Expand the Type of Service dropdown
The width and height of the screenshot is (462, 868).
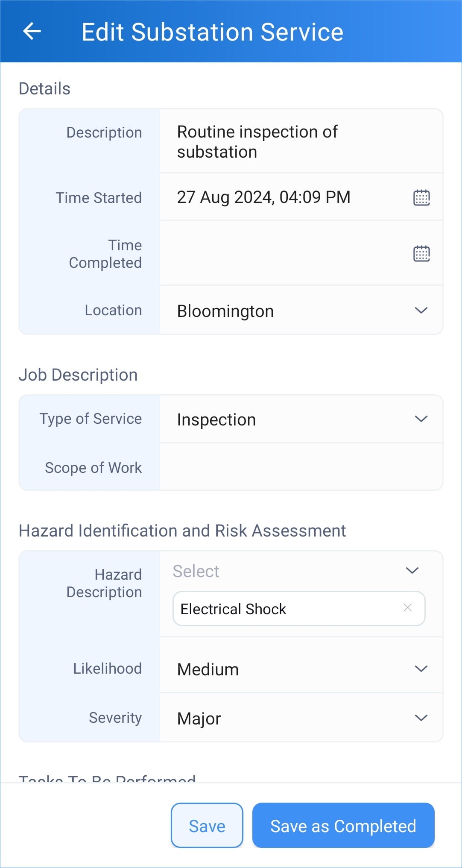(421, 419)
